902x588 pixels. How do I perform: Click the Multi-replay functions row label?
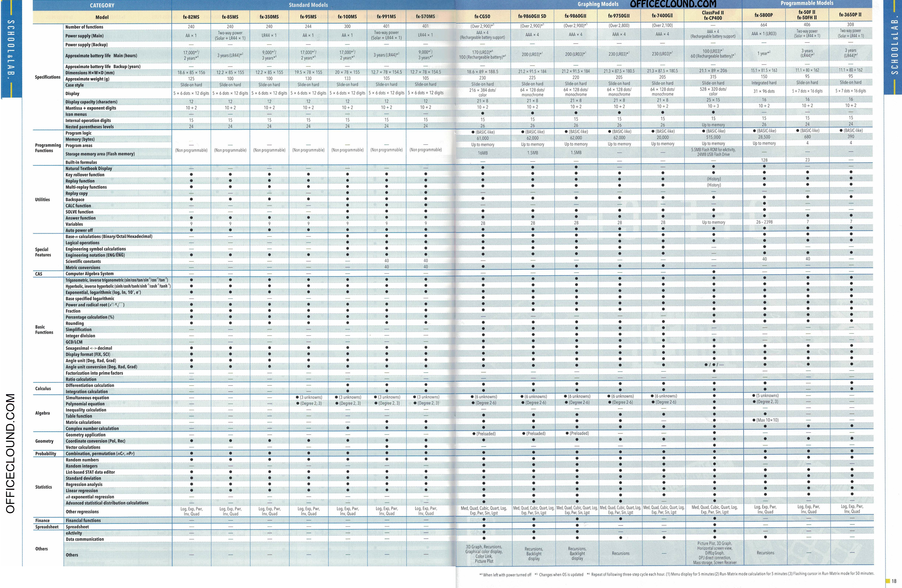(86, 187)
